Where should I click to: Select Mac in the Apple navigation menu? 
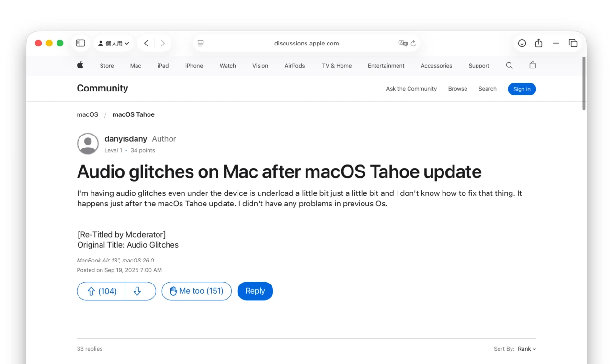coord(136,65)
